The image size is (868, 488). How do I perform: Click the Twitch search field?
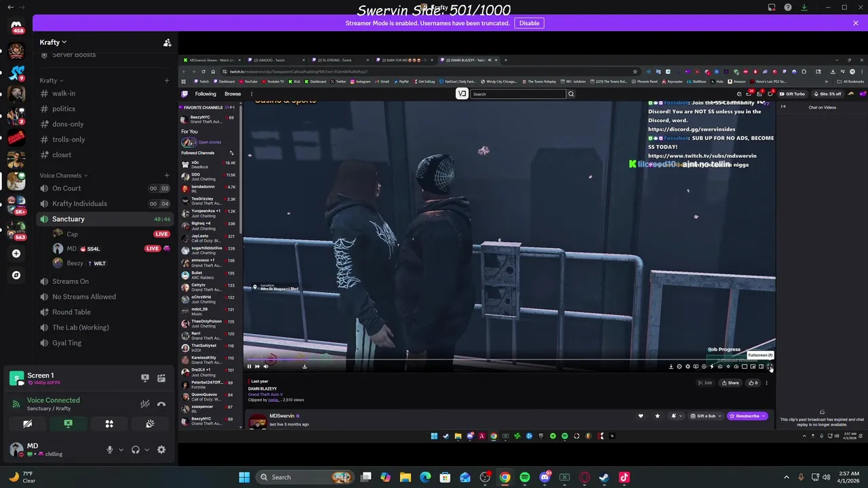pos(518,94)
